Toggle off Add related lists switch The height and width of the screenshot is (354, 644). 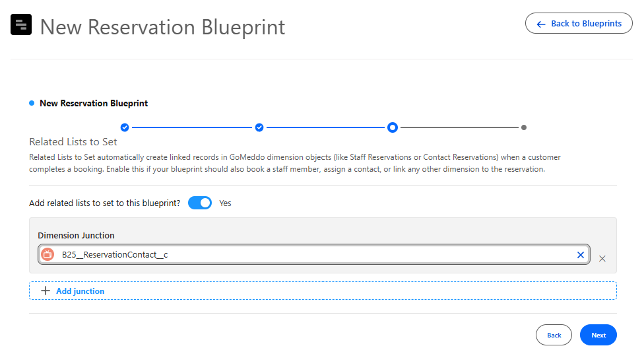pyautogui.click(x=200, y=203)
